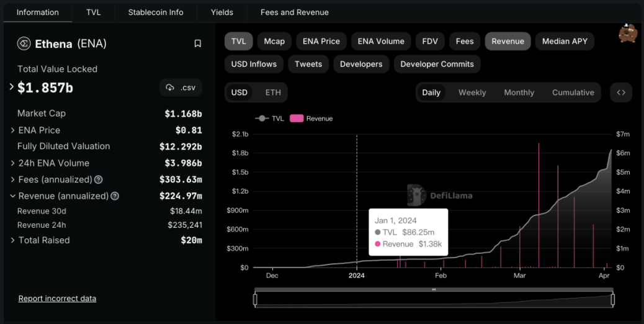Screen dimensions: 644x324
Task: Switch to the top TVL tab
Action: click(93, 12)
